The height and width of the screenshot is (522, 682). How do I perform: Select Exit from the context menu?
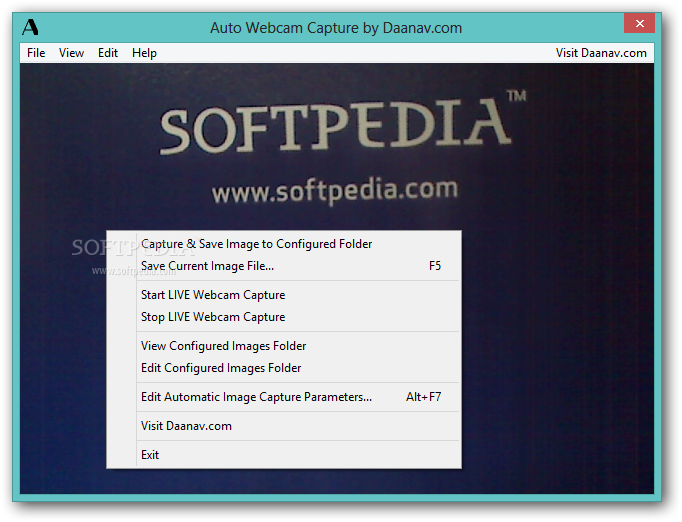pos(284,455)
